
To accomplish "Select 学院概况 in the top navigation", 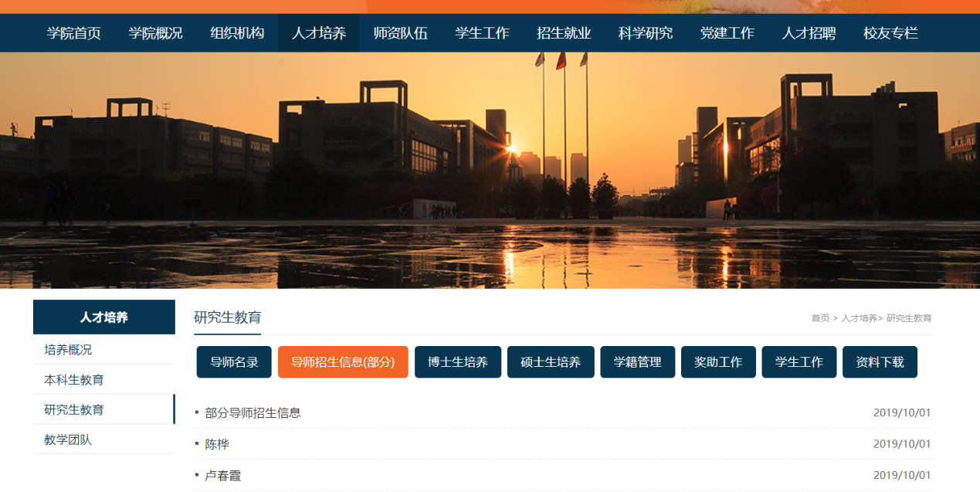I will coord(155,33).
